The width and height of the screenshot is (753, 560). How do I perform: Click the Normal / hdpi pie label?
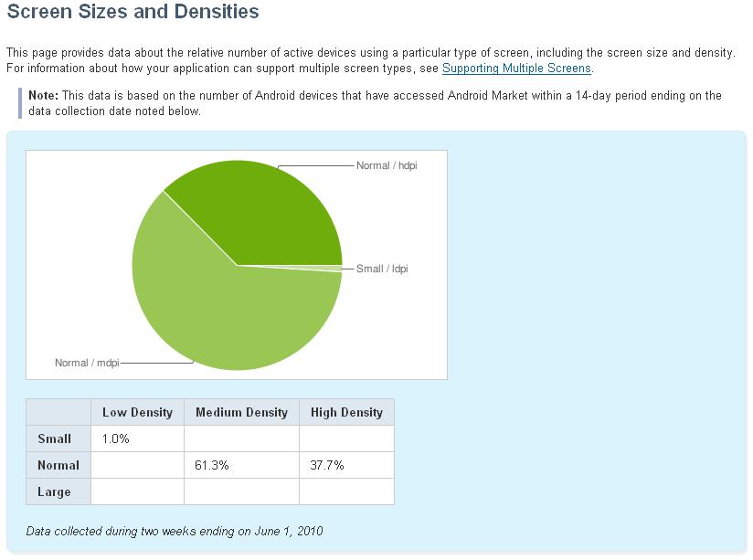(x=387, y=165)
